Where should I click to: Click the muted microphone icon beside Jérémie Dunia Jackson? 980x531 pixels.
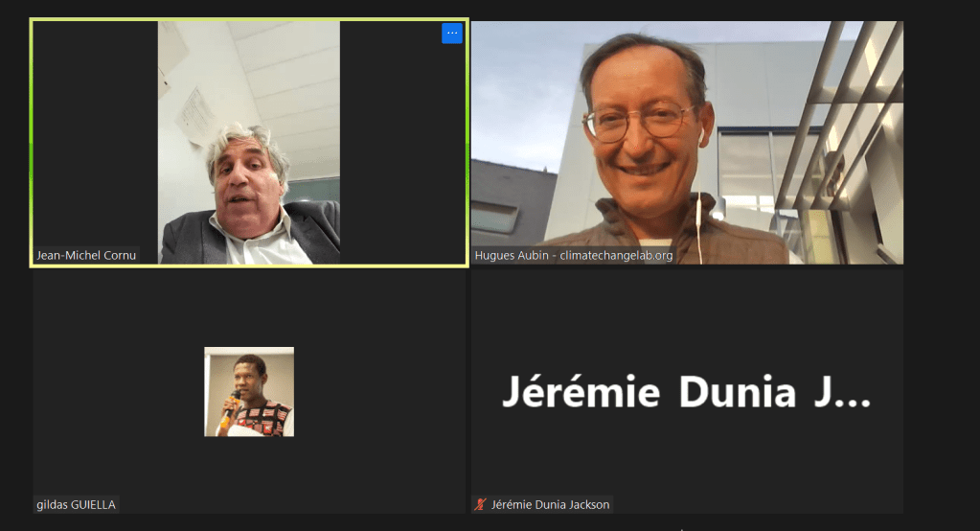[x=480, y=504]
